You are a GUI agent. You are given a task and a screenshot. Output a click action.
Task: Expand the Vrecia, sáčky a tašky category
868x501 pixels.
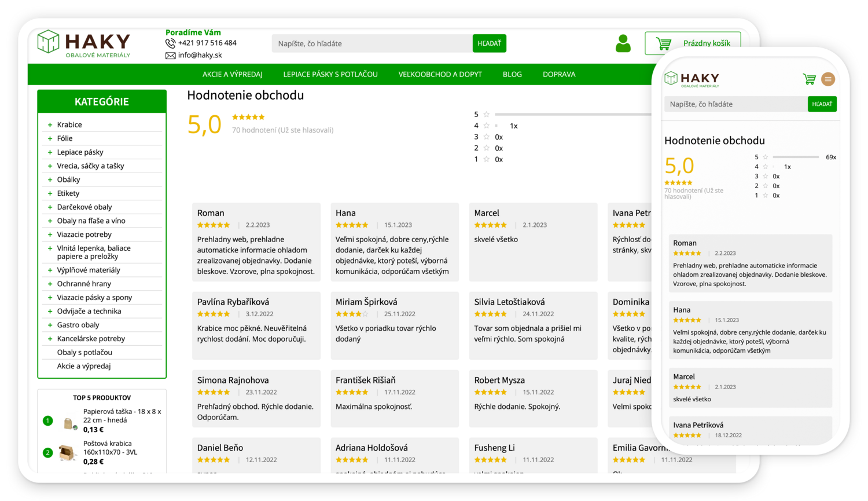(50, 166)
